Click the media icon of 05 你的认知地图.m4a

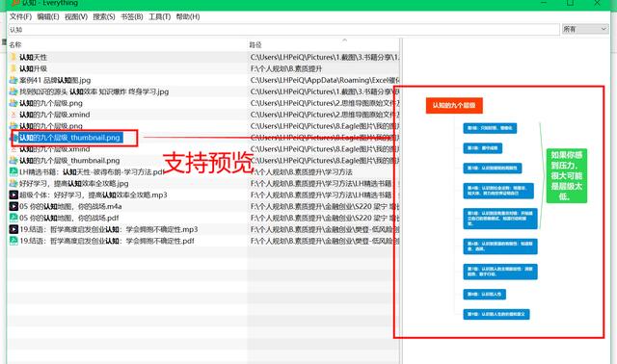pyautogui.click(x=13, y=206)
